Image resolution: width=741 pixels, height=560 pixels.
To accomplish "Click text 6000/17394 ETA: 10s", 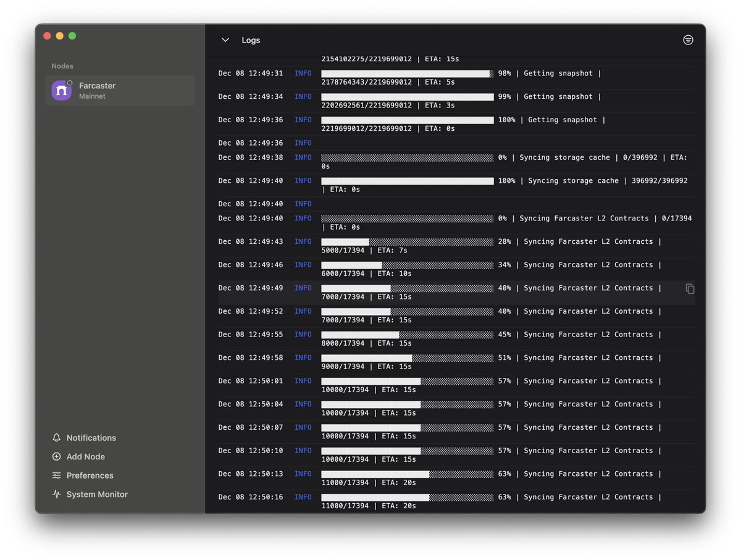I will (367, 274).
